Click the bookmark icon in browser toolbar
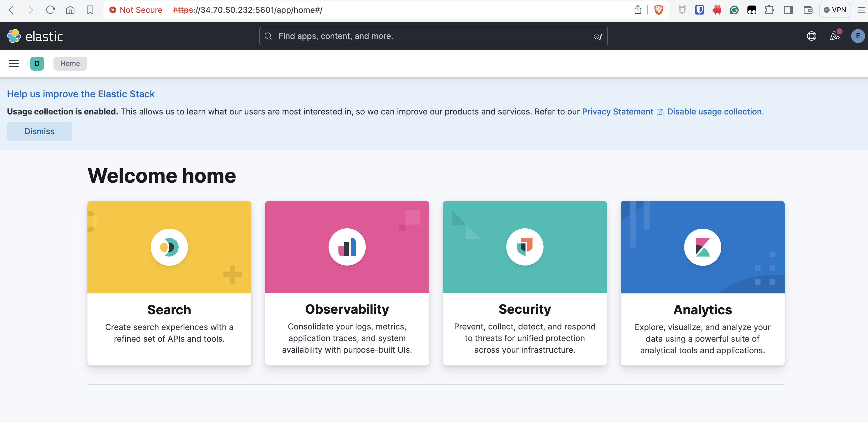The image size is (868, 423). pos(90,10)
